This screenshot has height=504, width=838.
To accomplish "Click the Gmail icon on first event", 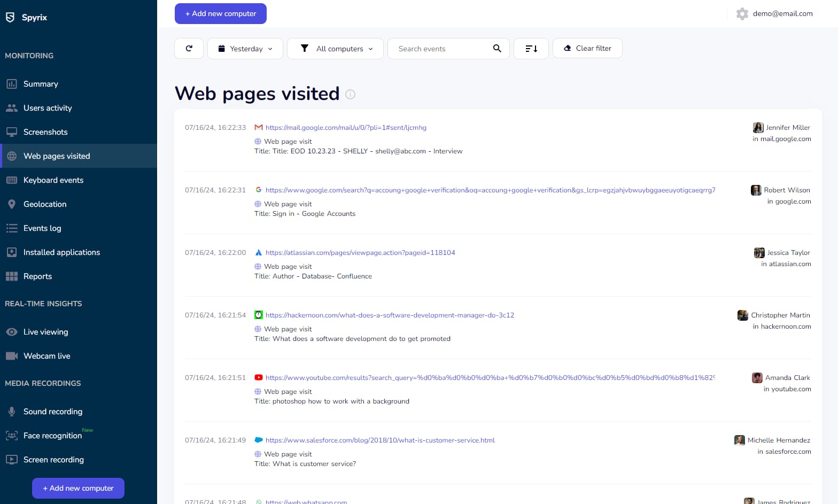I will [x=259, y=128].
